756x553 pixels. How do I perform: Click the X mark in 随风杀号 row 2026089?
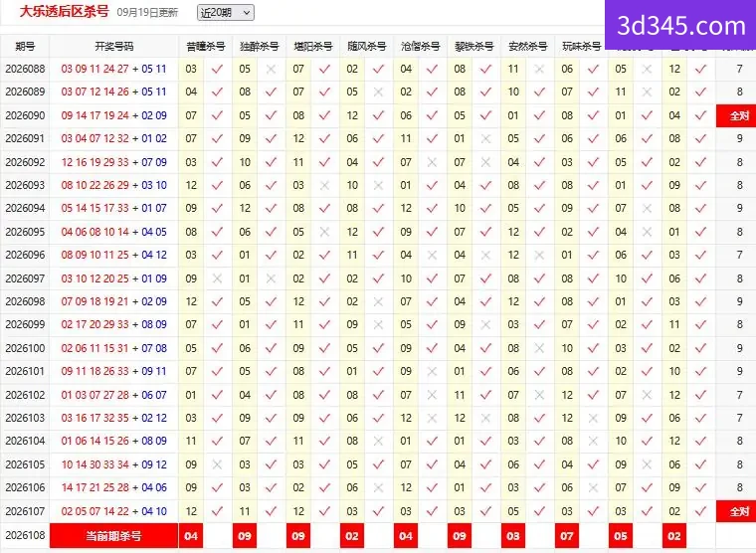[378, 92]
